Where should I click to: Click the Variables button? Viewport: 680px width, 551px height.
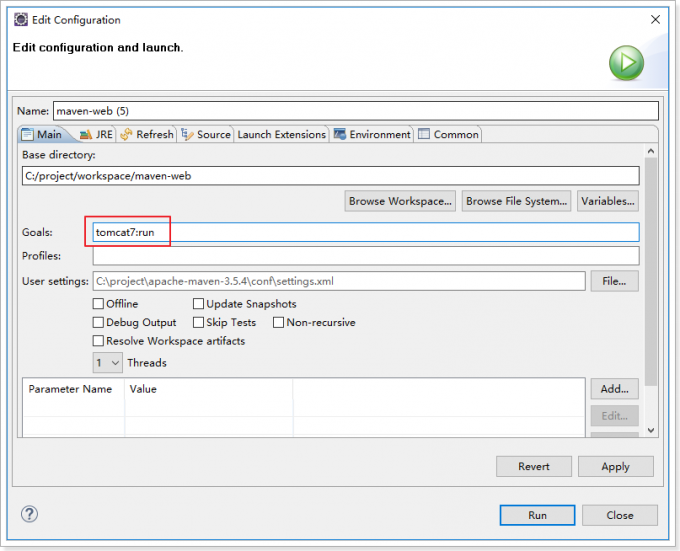(x=607, y=201)
